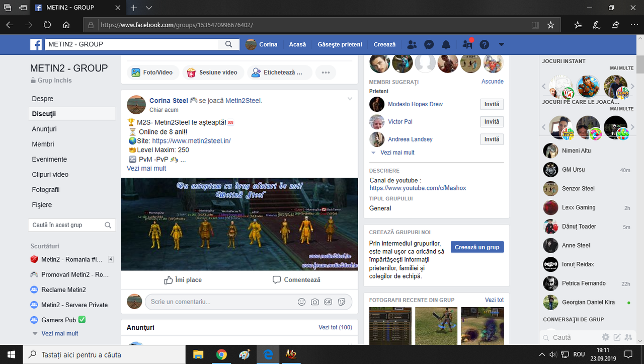This screenshot has height=364, width=644.
Task: Open post options chevron on Corina Steel post
Action: (x=350, y=99)
